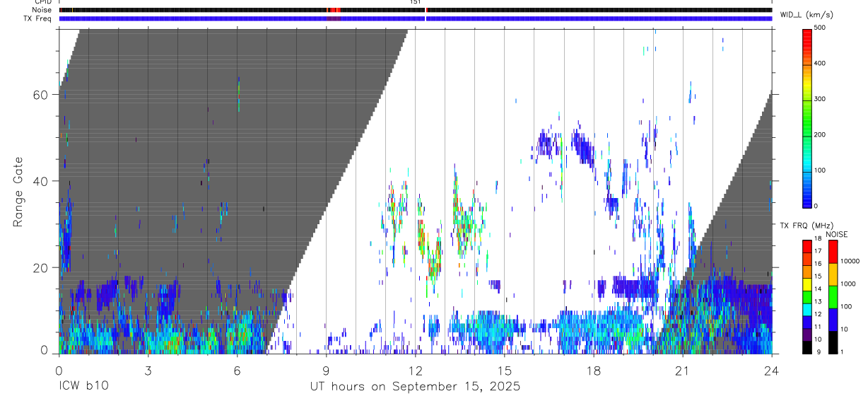Image resolution: width=868 pixels, height=401 pixels.
Task: Click the 17 tick on TX FRQ scale
Action: [x=817, y=251]
